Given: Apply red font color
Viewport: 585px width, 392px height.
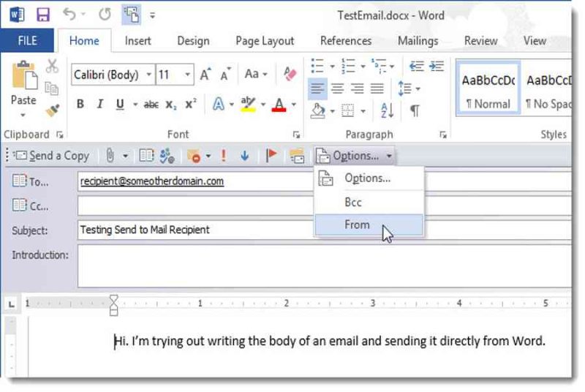Looking at the screenshot, I should coord(279,104).
